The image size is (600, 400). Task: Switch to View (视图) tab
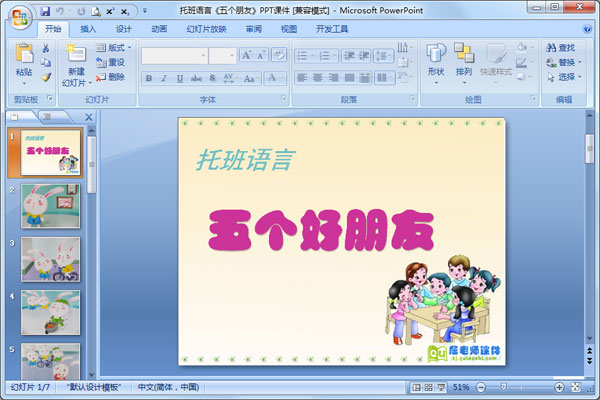click(x=289, y=29)
